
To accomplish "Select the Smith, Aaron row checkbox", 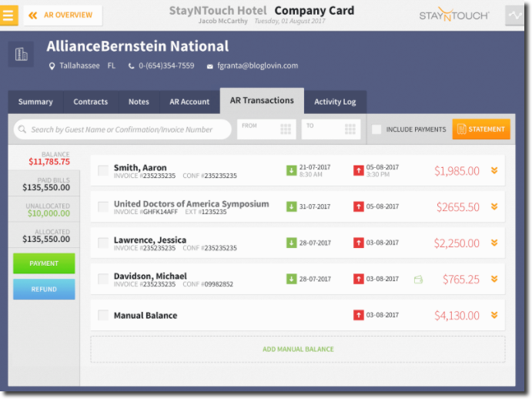I will tap(103, 170).
